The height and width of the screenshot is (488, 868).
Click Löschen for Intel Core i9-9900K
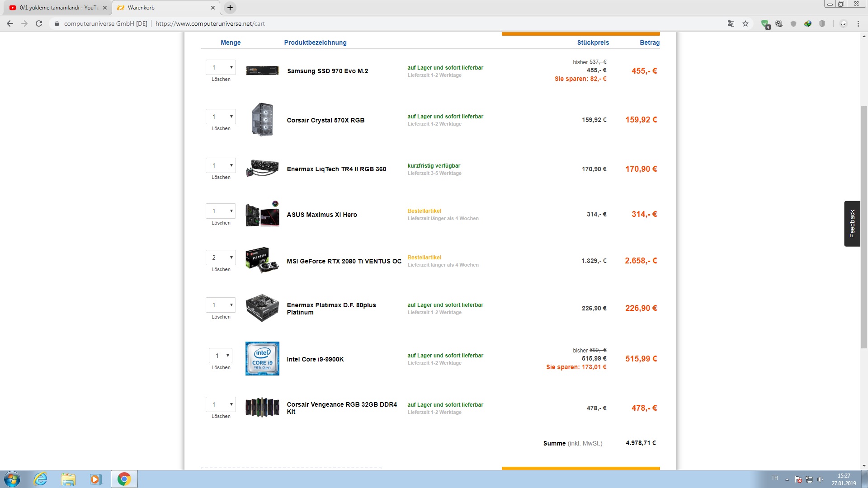(x=221, y=368)
